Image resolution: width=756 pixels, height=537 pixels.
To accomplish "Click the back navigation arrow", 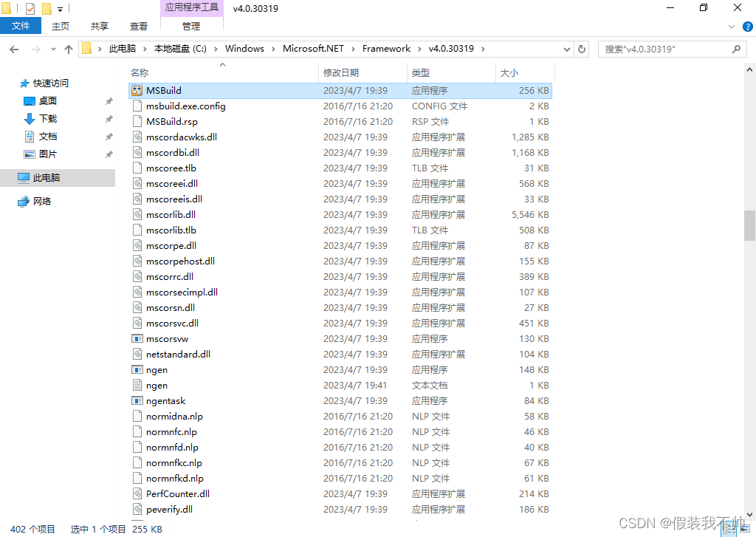I will (13, 48).
